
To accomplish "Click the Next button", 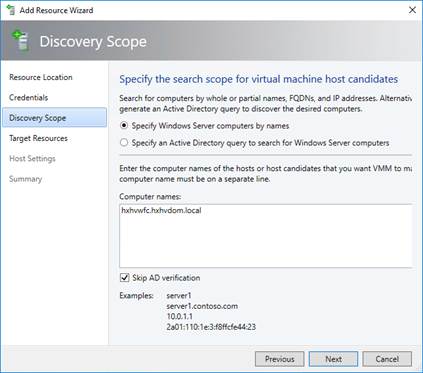I will click(333, 359).
